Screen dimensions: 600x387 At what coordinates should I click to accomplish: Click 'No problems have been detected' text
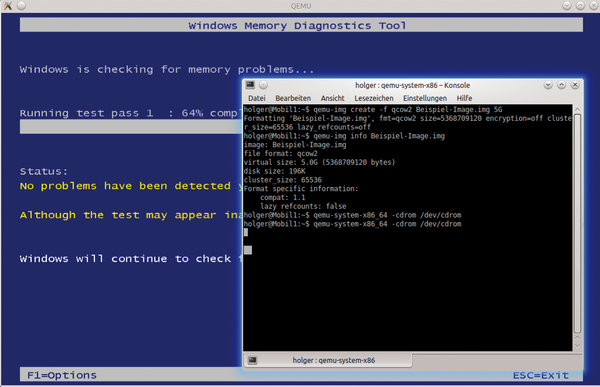[126, 186]
